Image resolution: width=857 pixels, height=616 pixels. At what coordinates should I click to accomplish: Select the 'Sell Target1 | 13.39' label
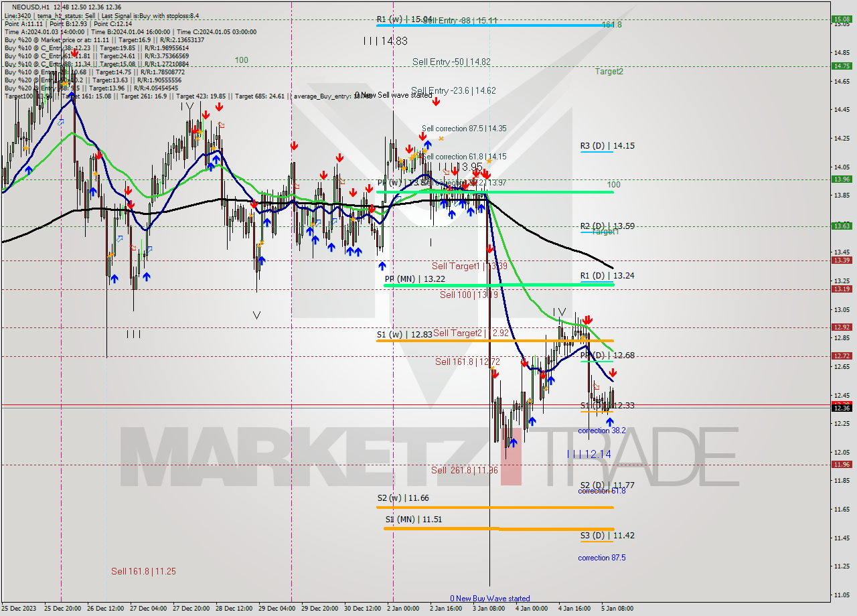click(469, 266)
